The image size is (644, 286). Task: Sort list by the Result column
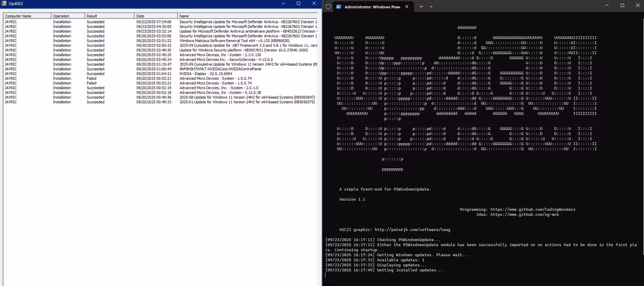click(109, 16)
